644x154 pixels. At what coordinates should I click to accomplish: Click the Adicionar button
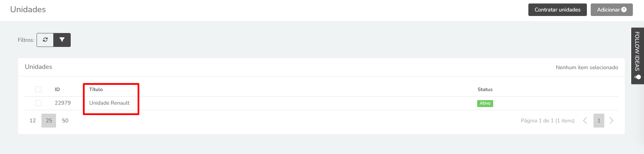click(x=612, y=10)
